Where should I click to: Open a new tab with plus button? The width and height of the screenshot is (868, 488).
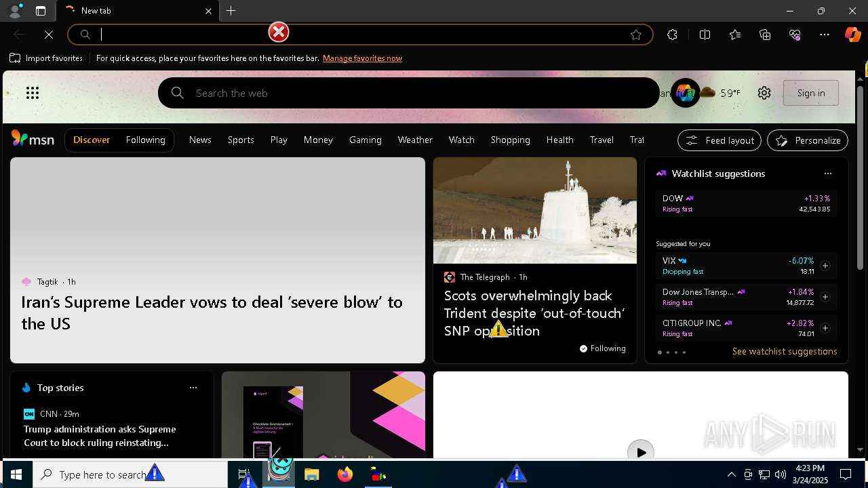tap(231, 11)
